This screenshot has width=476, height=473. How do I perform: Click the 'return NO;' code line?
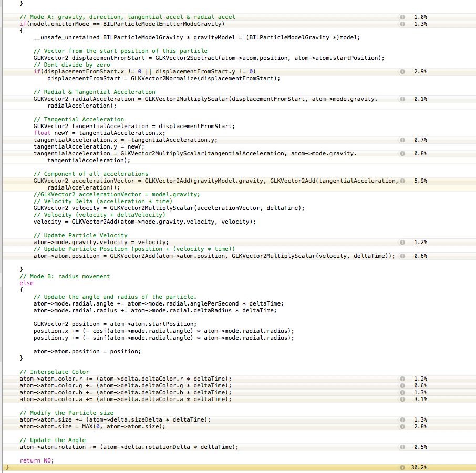click(37, 461)
